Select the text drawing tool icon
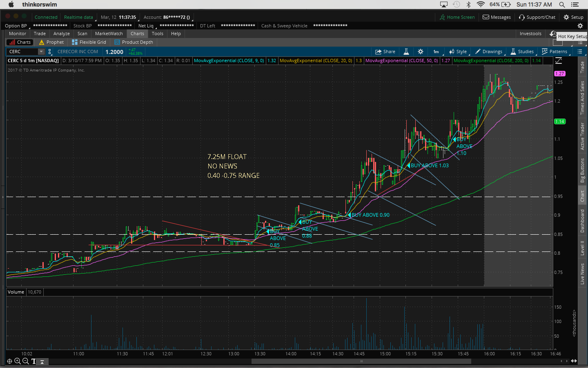588x368 pixels. (33, 361)
